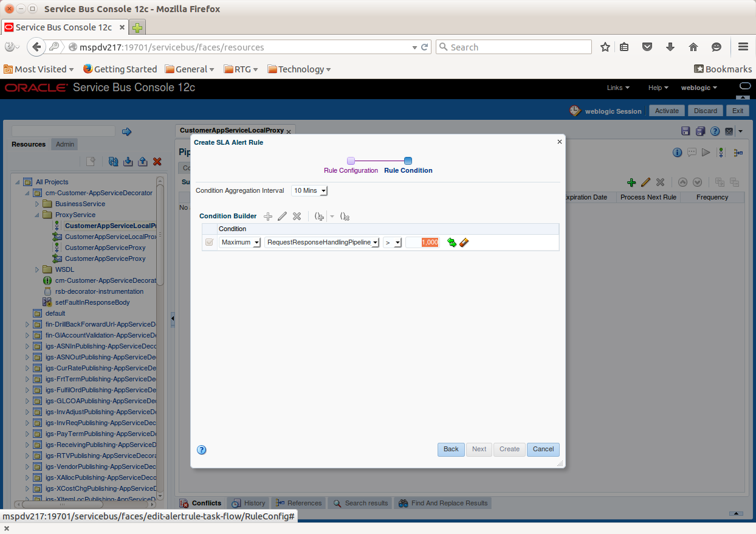756x534 pixels.
Task: Click the green update condition arrows icon
Action: [452, 242]
